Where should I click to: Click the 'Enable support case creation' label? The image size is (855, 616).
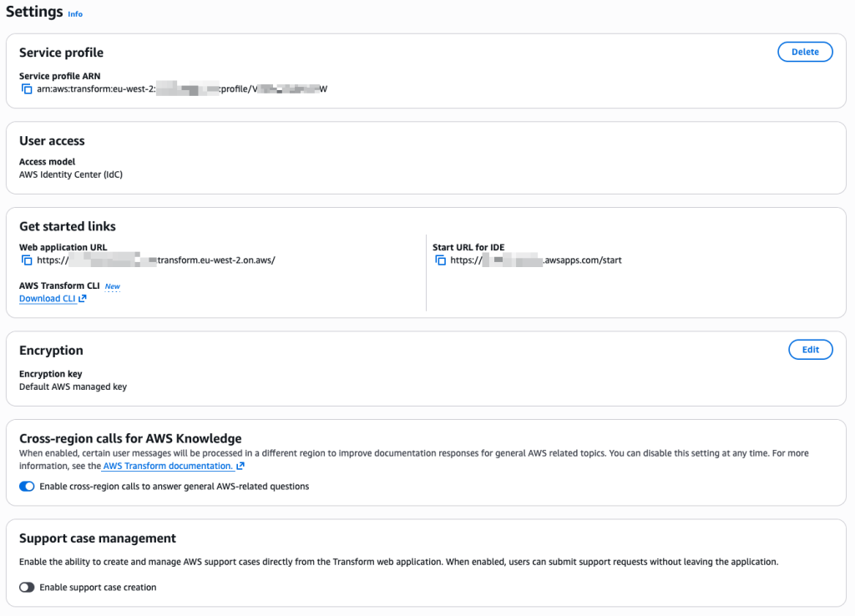click(98, 588)
